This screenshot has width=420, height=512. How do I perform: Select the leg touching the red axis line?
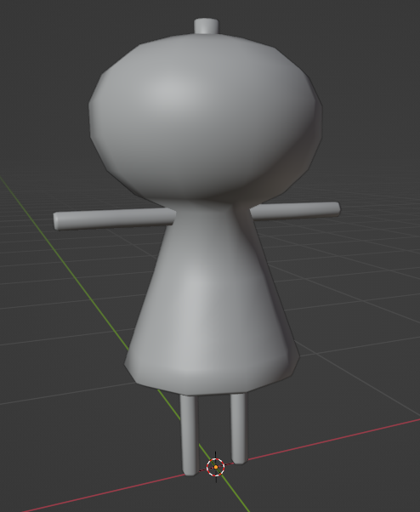(239, 429)
